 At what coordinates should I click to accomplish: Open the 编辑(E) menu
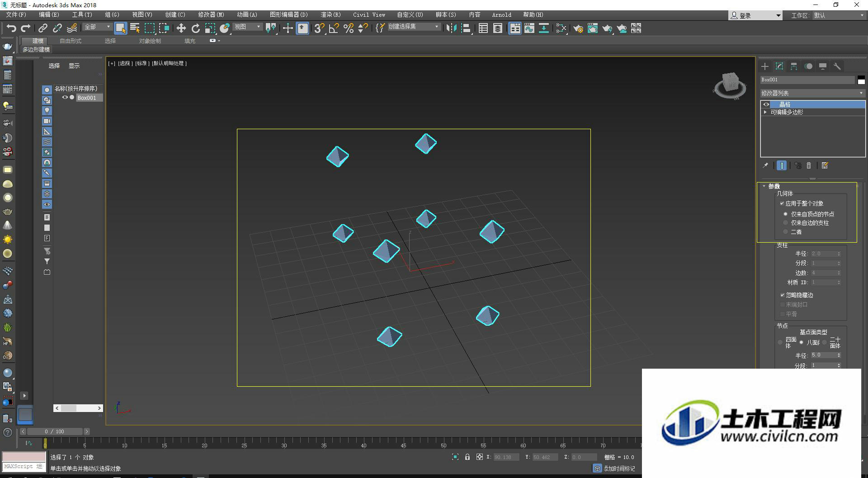coord(49,15)
